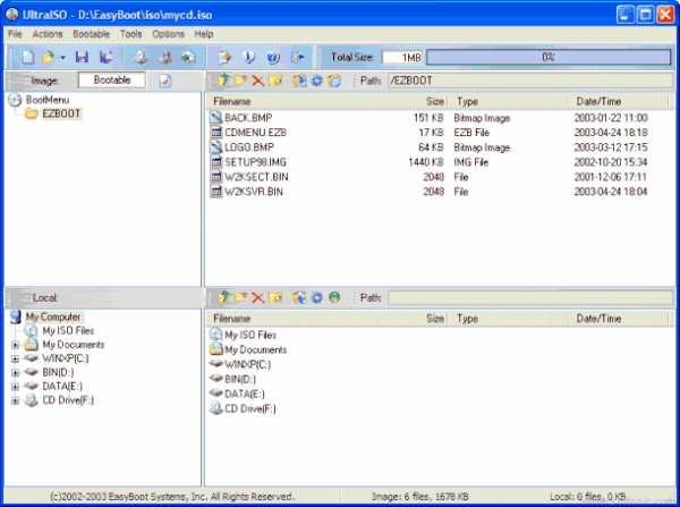
Task: Sort local files by Date/Time column header
Action: click(x=620, y=319)
